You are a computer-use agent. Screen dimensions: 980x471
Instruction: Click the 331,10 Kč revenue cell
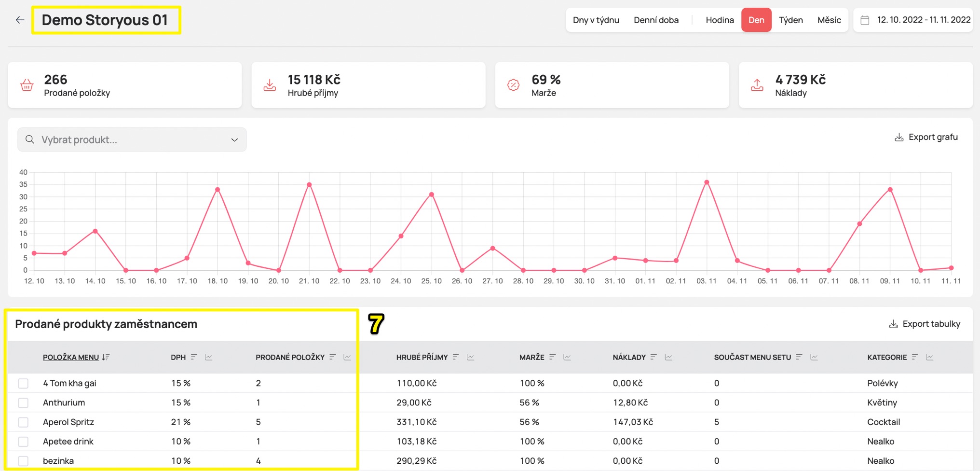click(x=417, y=422)
